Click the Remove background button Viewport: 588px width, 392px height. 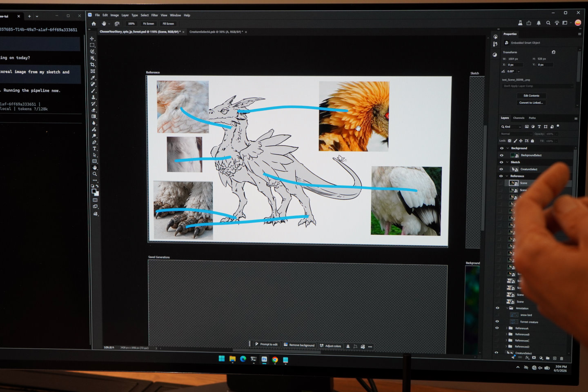click(299, 345)
